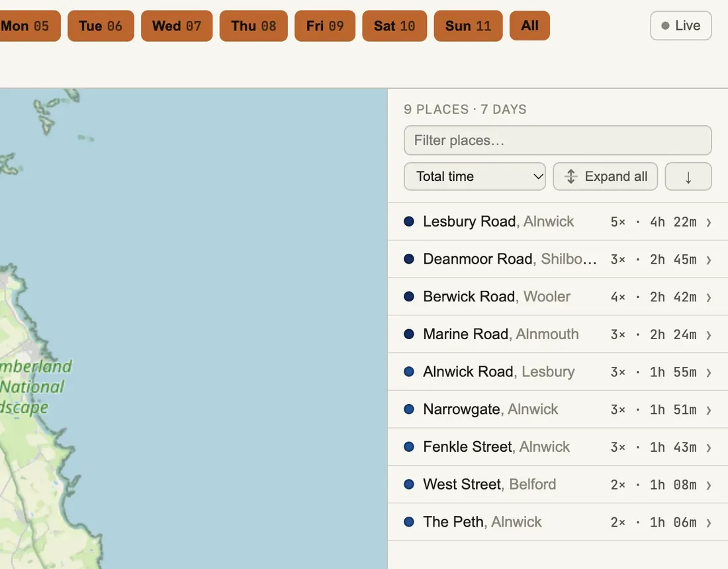The image size is (728, 569).
Task: Show All days tab
Action: (x=529, y=26)
